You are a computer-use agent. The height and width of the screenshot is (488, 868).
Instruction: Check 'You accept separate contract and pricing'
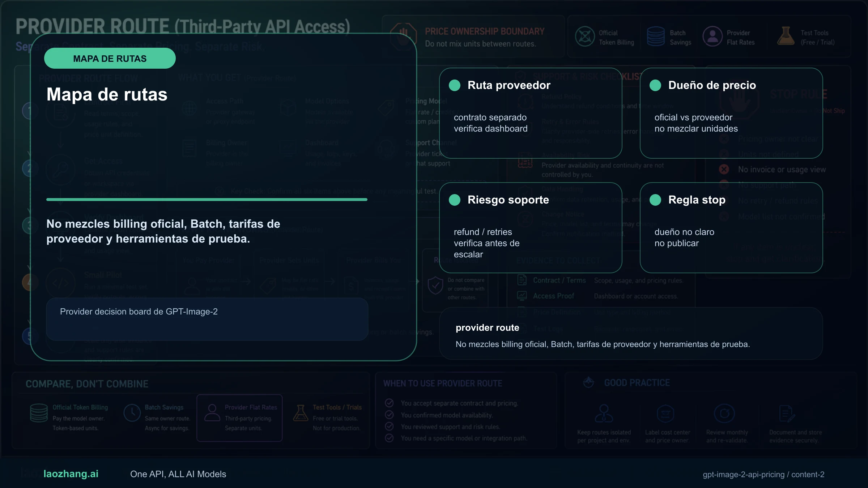click(x=390, y=403)
